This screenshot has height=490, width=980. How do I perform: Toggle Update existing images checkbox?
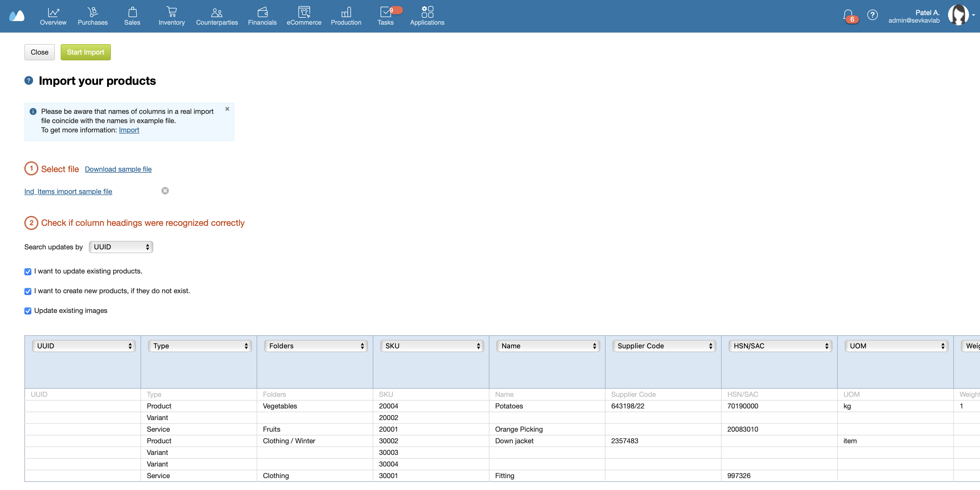coord(28,311)
